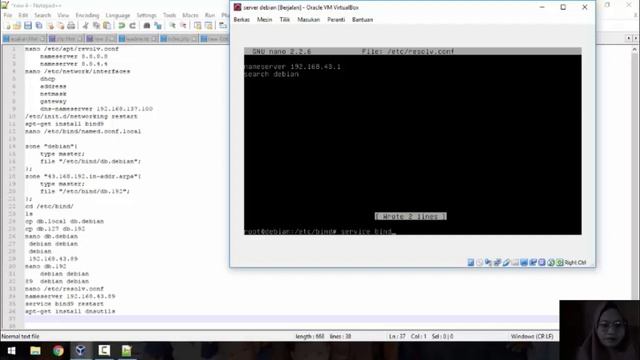This screenshot has width=640, height=360.
Task: Click the Close All toolbar icon
Action: [x=60, y=26]
